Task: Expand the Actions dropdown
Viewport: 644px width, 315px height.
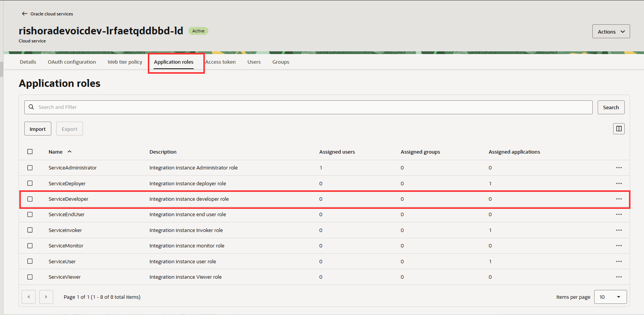Action: [x=611, y=32]
